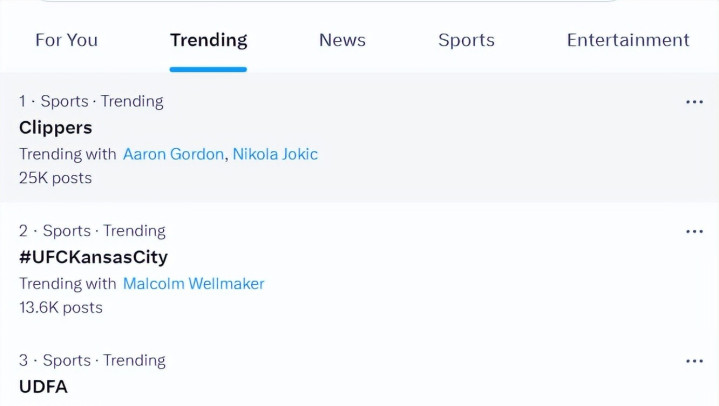Visit the Malcolm Wellmaker related link
The width and height of the screenshot is (719, 406).
coord(194,283)
